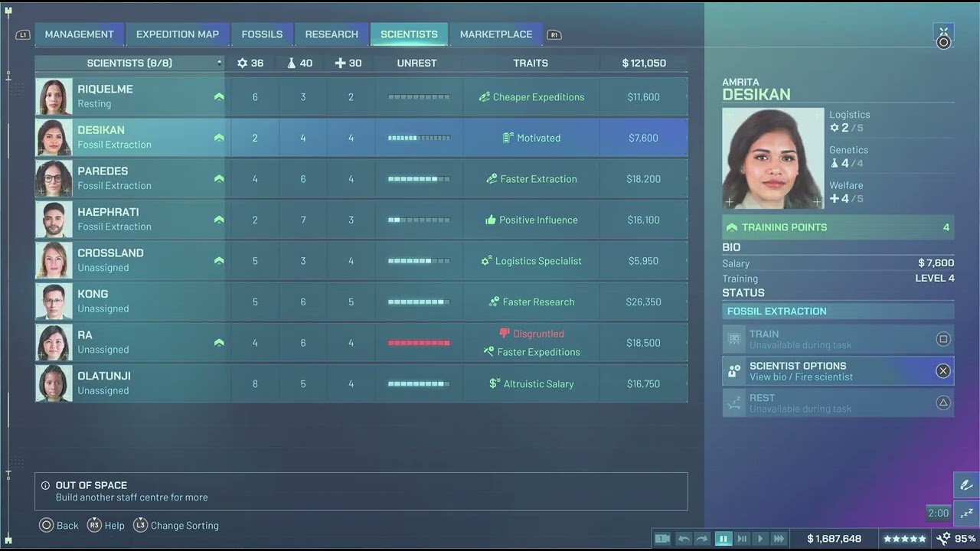Set game speed to fast forward
980x551 pixels.
(x=779, y=539)
